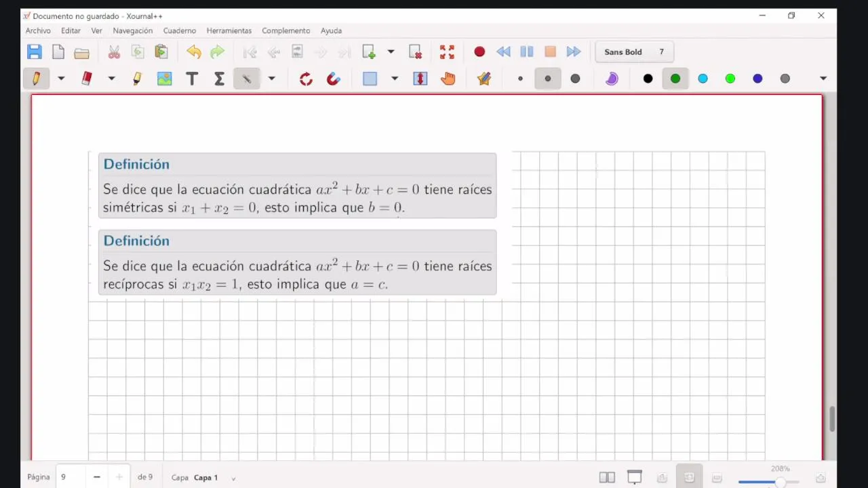The height and width of the screenshot is (488, 868).
Task: Open the Cuaderno menu
Action: [x=180, y=30]
